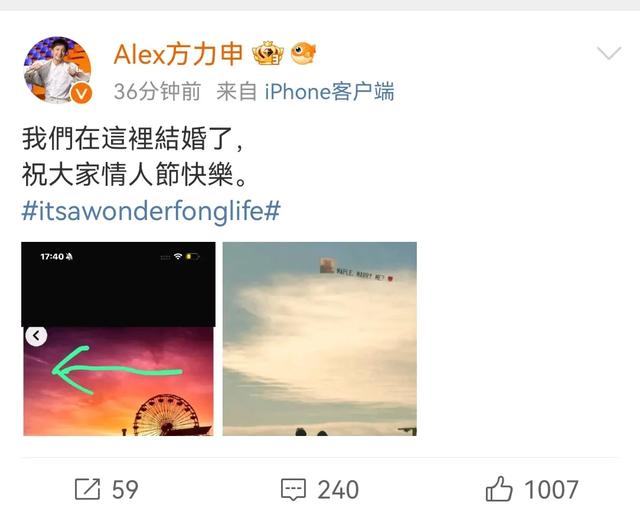Screen dimensions: 640x518
Task: Tap the crown membership badge icon
Action: pos(268,53)
